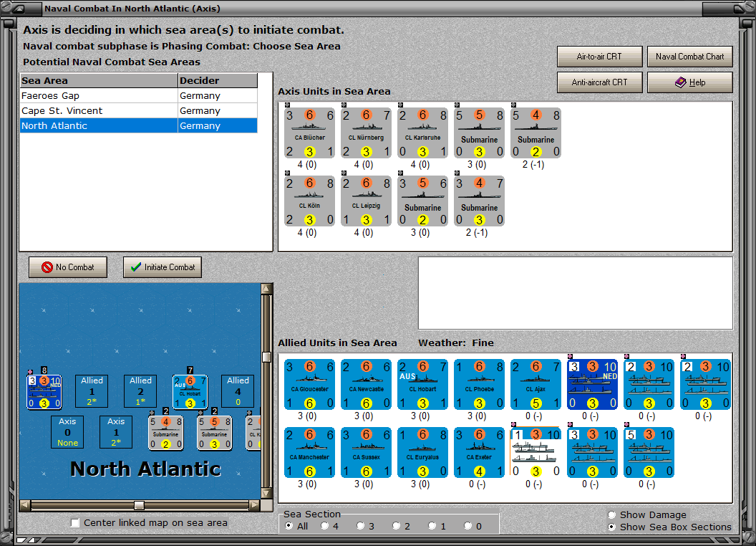The image size is (756, 546).
Task: Choose Show Sea Box Sections option
Action: click(x=612, y=527)
